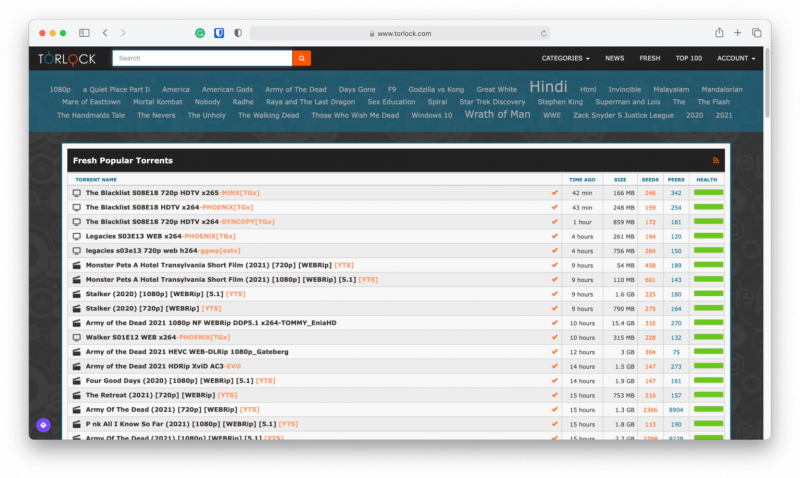Click the Hindi tag link
This screenshot has height=478, width=800.
[x=548, y=87]
